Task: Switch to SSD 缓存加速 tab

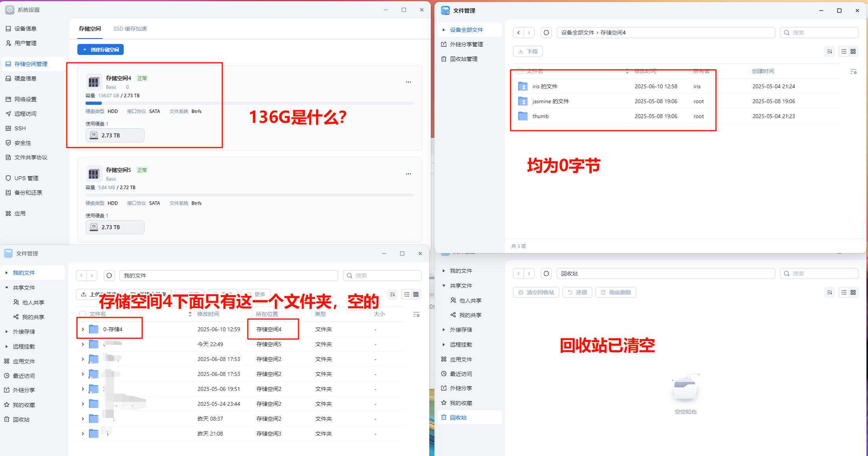Action: (130, 29)
